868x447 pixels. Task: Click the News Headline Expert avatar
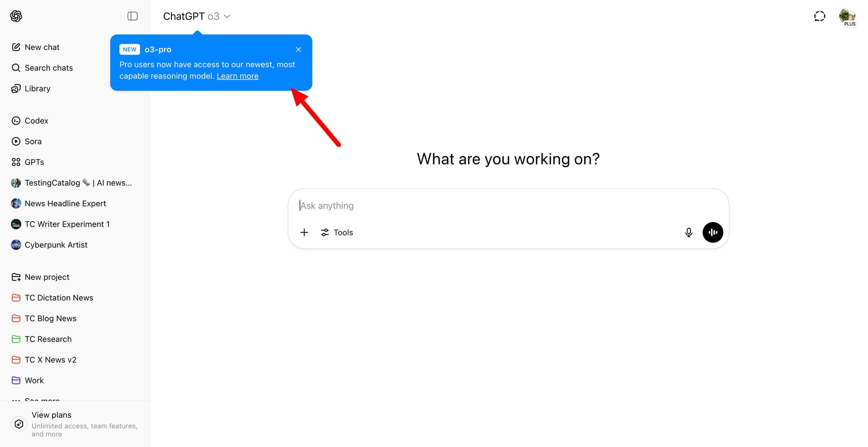coord(16,203)
